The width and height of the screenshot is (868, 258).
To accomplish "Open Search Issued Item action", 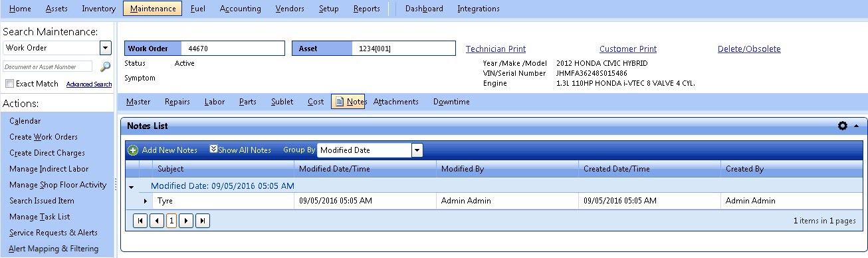I will pyautogui.click(x=42, y=201).
